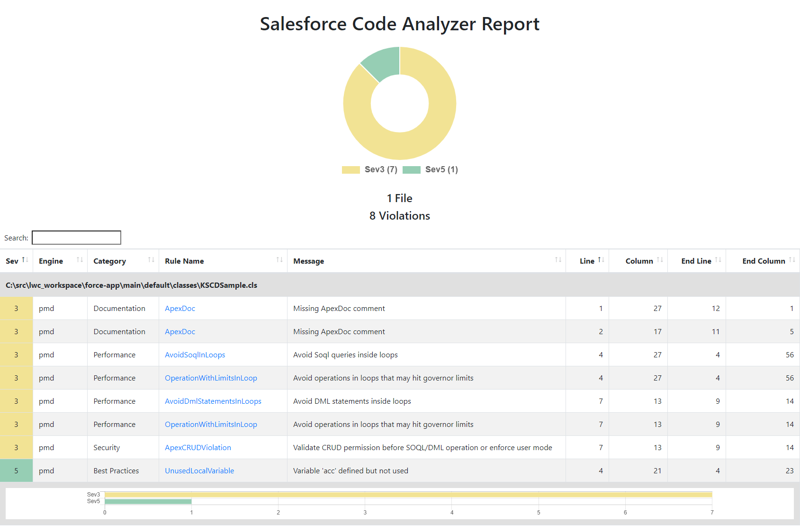Select 'Avoid DML statements inside loops' message
The height and width of the screenshot is (532, 800).
click(352, 401)
